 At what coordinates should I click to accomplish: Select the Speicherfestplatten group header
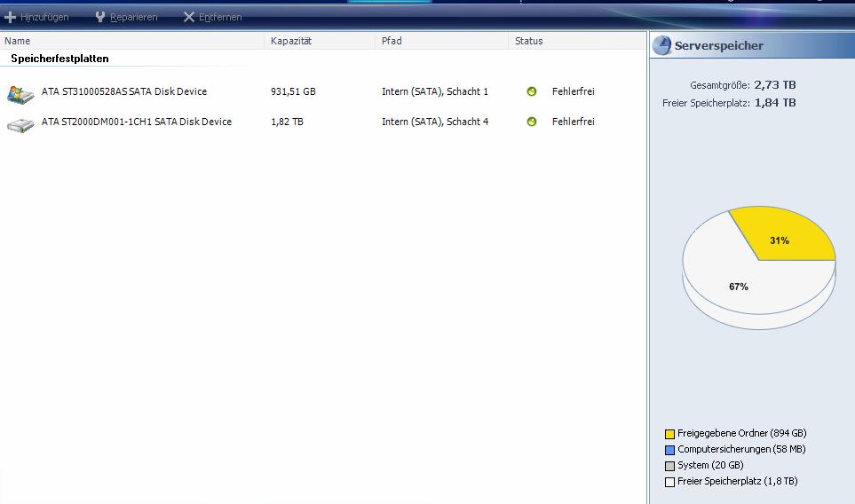click(59, 59)
